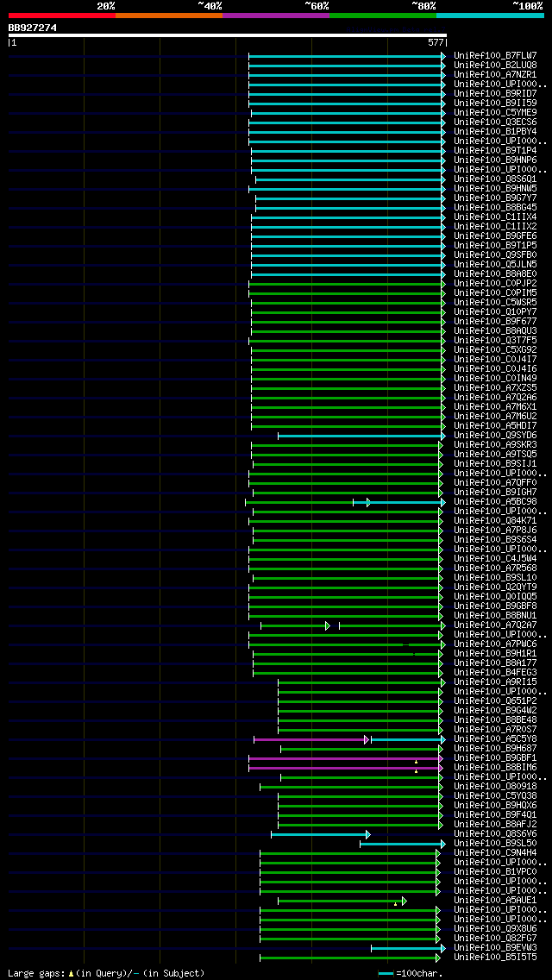Viewport: 552px width, 980px height.
Task: Select the UniRef100_Q84K71 label
Action: pos(496,520)
